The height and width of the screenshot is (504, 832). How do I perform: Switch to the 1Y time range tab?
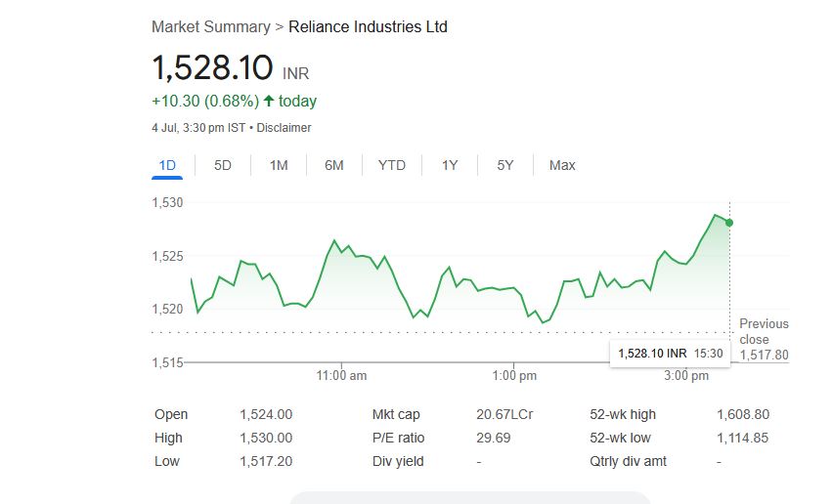point(450,165)
